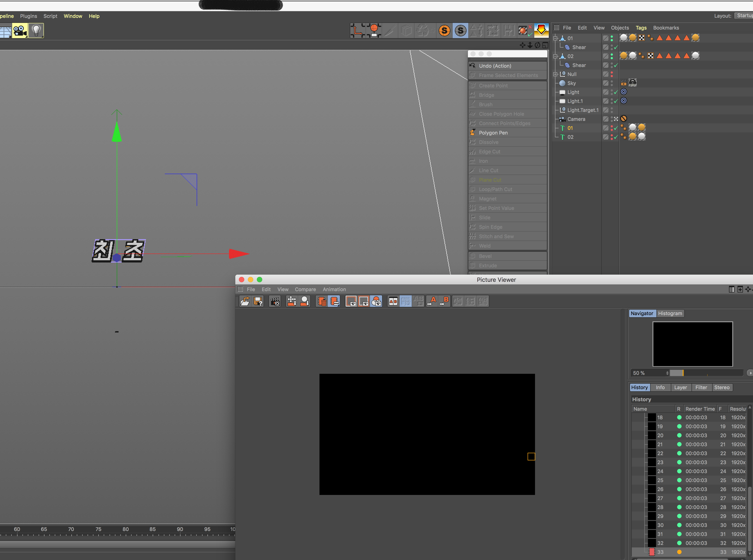Viewport: 753px width, 560px height.
Task: Click the stop rendering clapperboard icon
Action: (275, 301)
